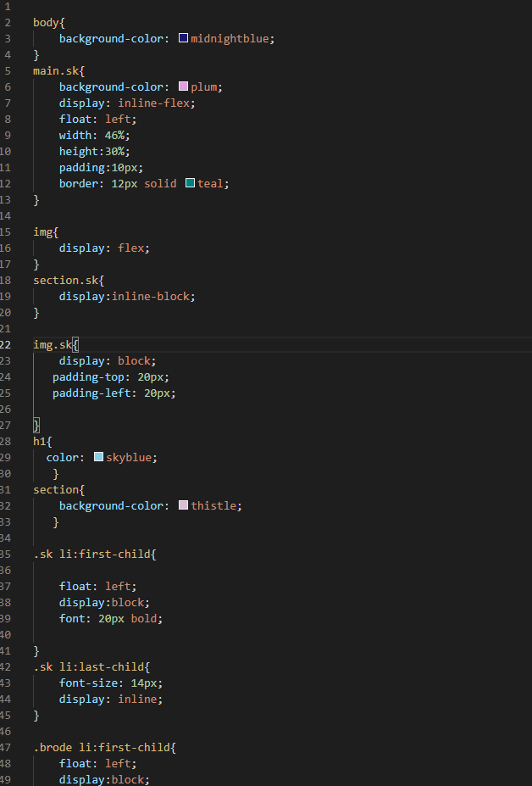Screen dimensions: 532x786
Task: Click the 'main.sk{' selector
Action: (x=59, y=70)
